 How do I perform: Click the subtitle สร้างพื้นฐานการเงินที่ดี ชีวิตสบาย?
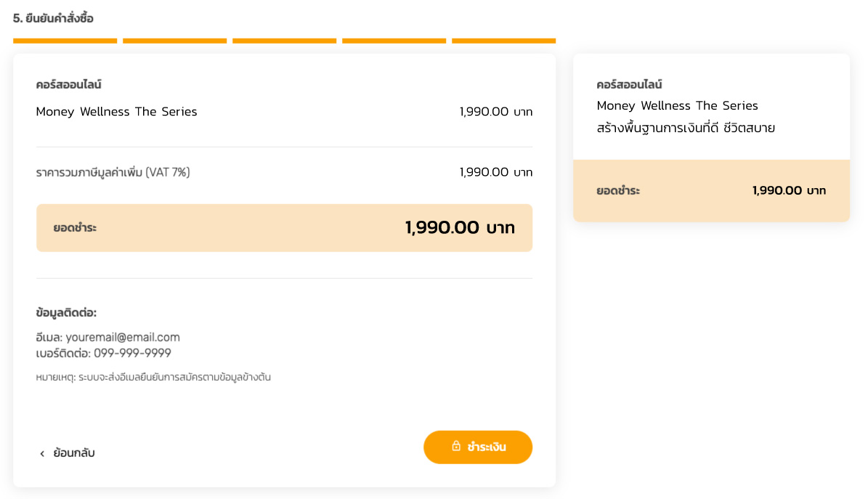(686, 128)
